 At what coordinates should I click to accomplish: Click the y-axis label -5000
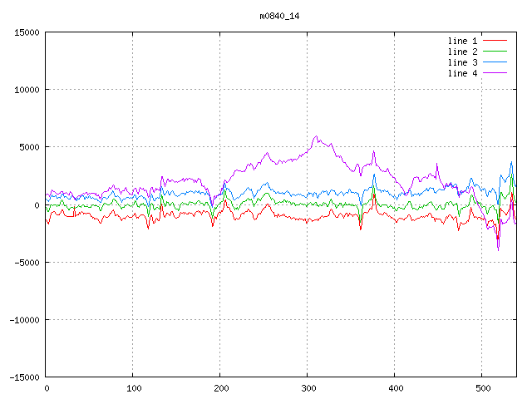(x=27, y=263)
